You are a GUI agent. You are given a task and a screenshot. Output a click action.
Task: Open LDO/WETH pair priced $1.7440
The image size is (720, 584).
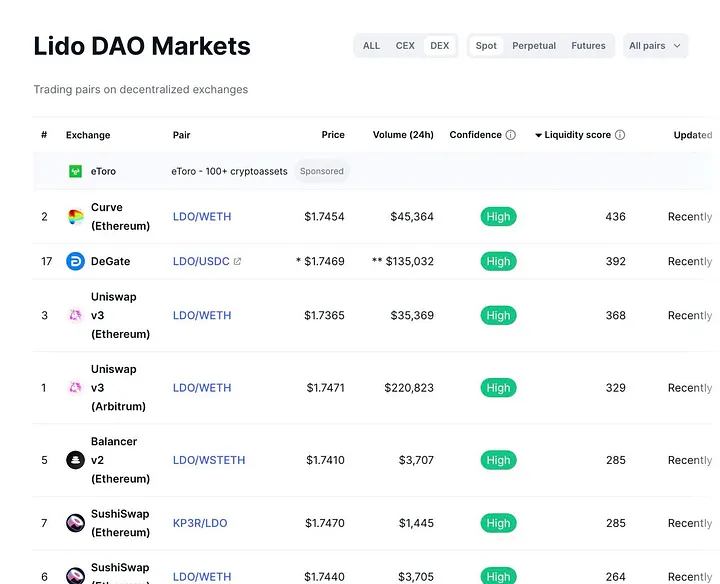(x=202, y=577)
